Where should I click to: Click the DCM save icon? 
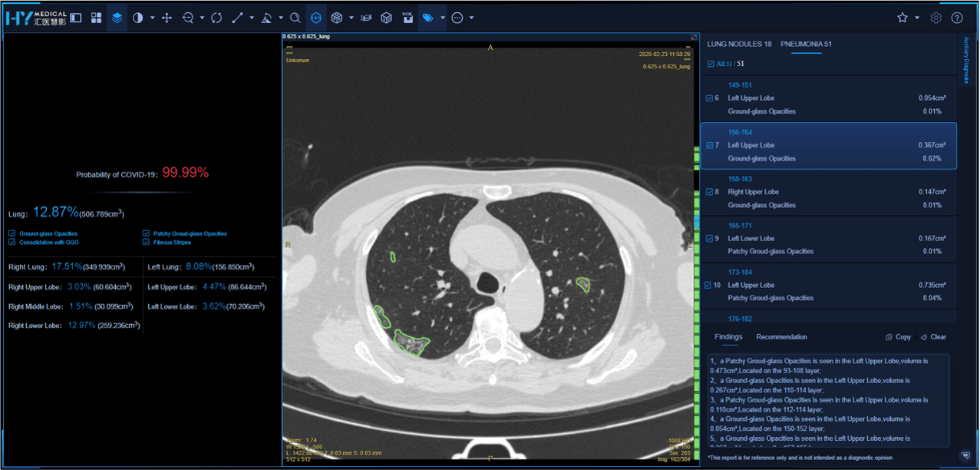(408, 18)
